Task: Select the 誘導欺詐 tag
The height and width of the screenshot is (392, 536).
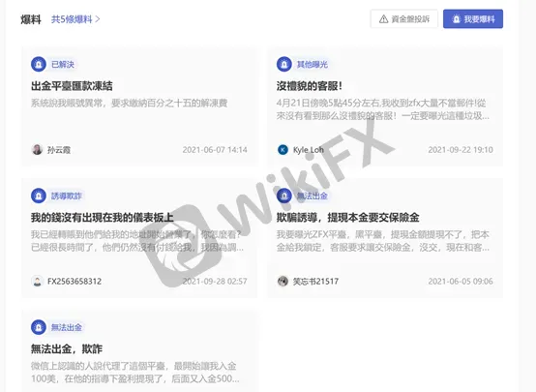Action: point(67,196)
